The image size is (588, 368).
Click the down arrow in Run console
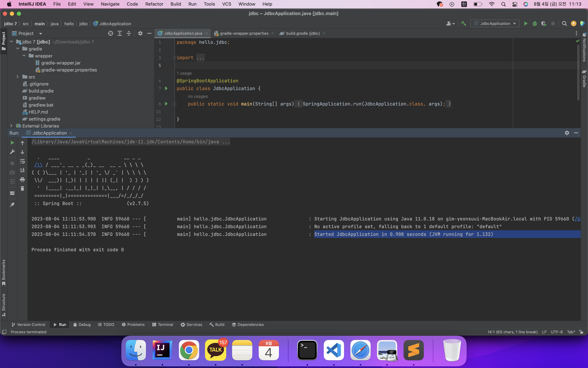pyautogui.click(x=22, y=152)
